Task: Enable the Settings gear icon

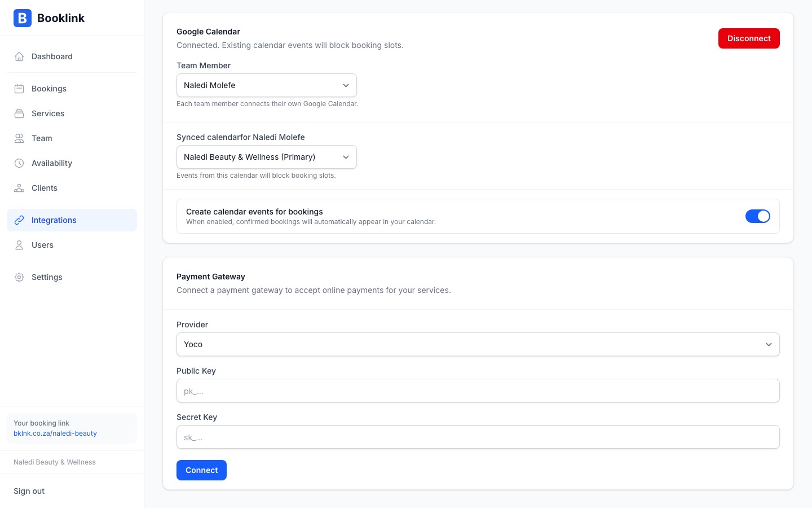Action: click(x=19, y=277)
